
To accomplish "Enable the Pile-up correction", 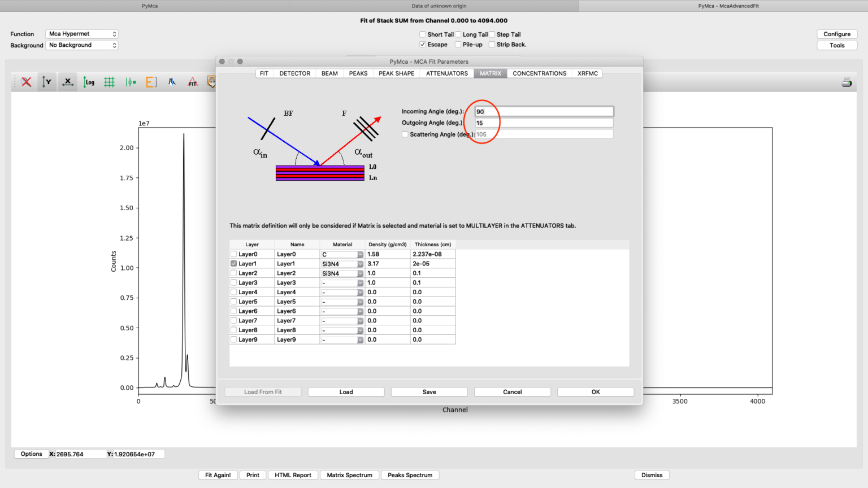I will [457, 44].
